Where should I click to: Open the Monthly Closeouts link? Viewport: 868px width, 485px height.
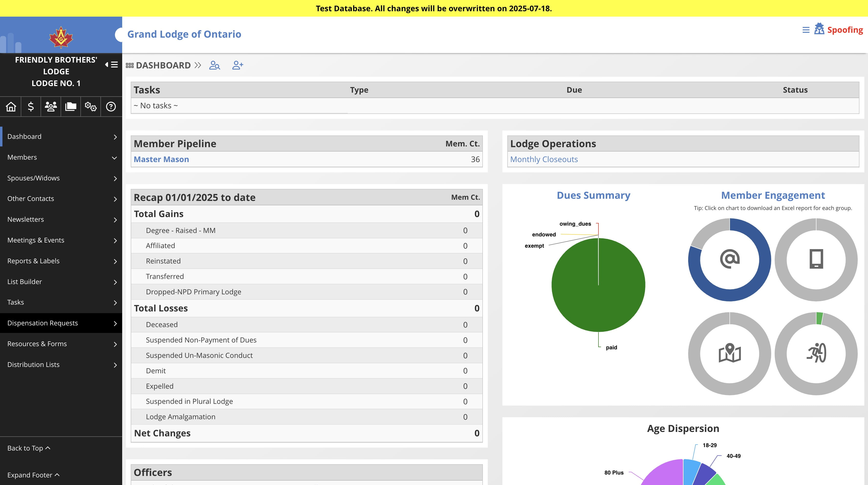pos(544,159)
